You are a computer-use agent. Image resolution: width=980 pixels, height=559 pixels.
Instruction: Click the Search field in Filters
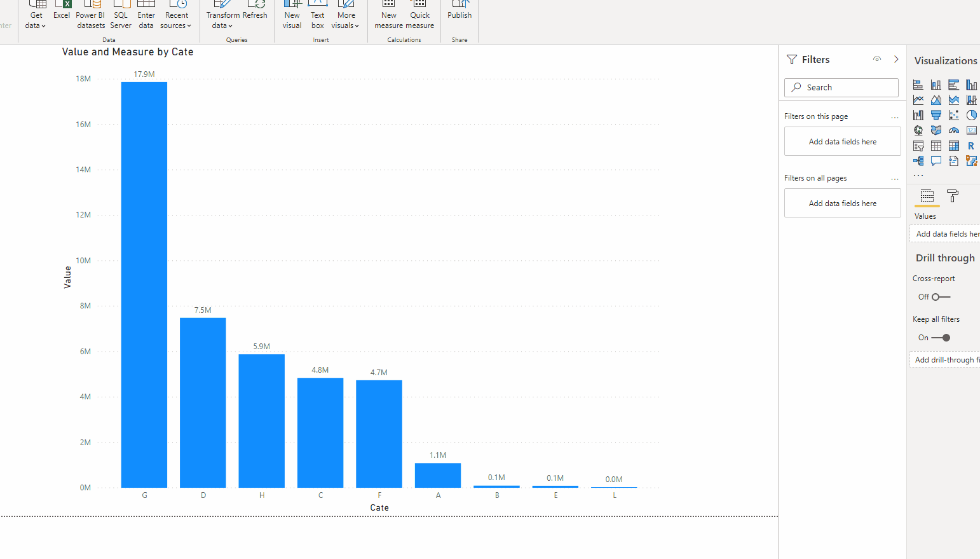841,88
